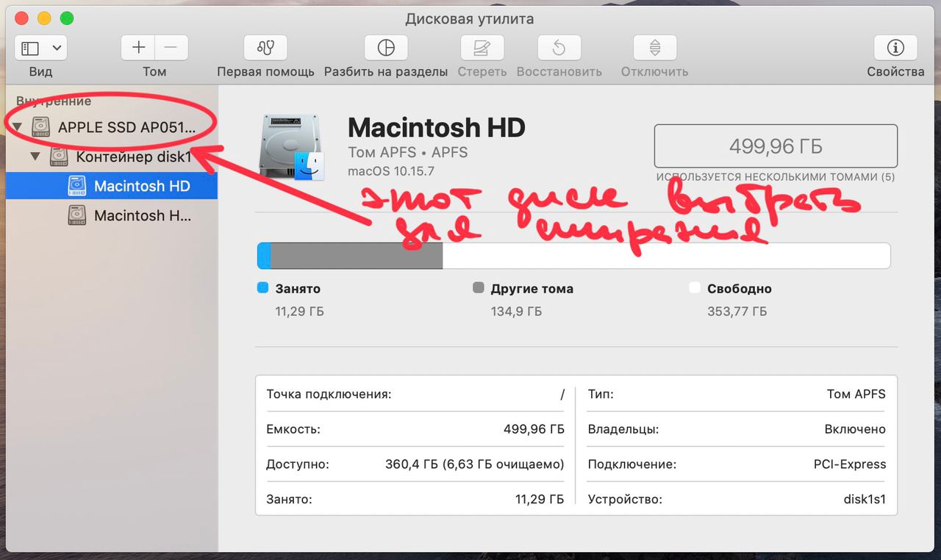Click 353,77 ГБ free space value
Image resolution: width=941 pixels, height=560 pixels.
coord(737,312)
